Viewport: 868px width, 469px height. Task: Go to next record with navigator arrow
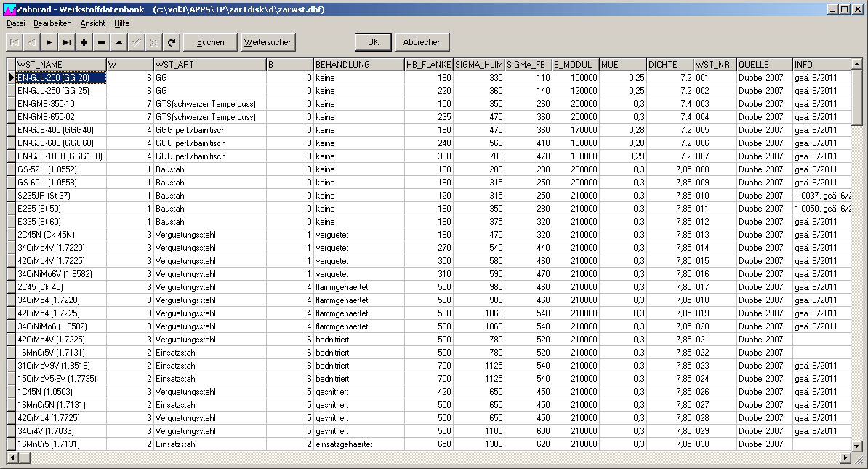49,42
